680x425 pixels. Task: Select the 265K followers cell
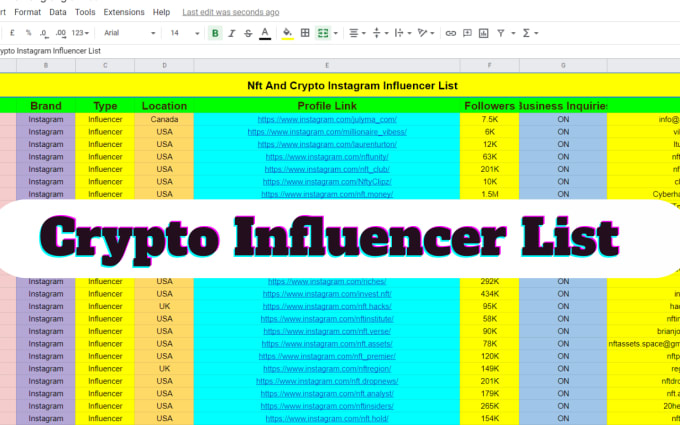(x=490, y=406)
